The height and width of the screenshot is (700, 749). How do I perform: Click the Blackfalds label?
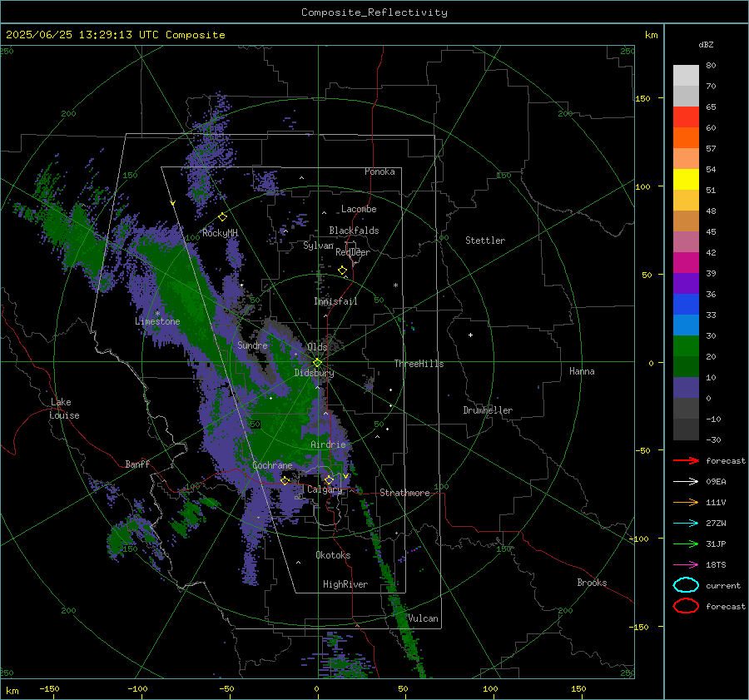click(x=354, y=231)
